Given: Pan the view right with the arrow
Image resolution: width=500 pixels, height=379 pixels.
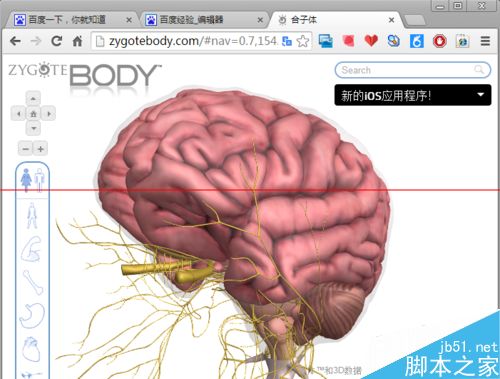Looking at the screenshot, I should pos(49,114).
